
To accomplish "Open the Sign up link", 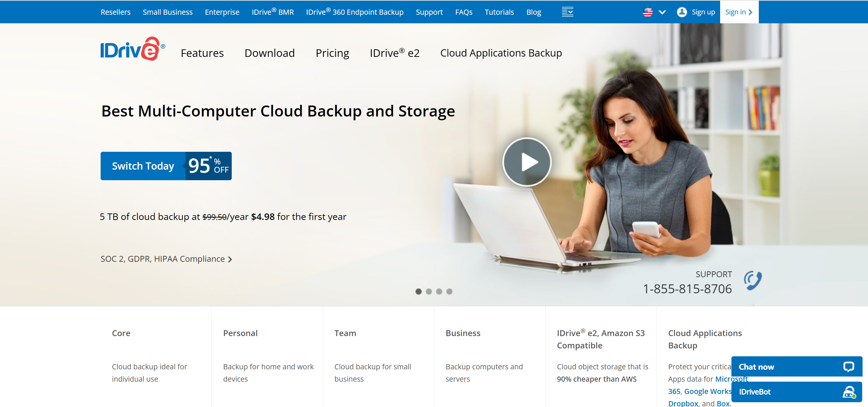I will pos(703,12).
